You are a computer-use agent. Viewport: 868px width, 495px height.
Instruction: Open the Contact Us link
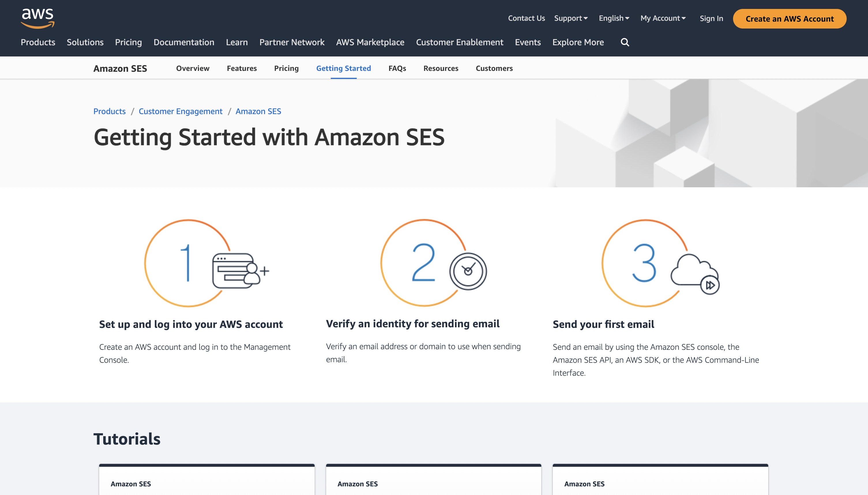526,18
